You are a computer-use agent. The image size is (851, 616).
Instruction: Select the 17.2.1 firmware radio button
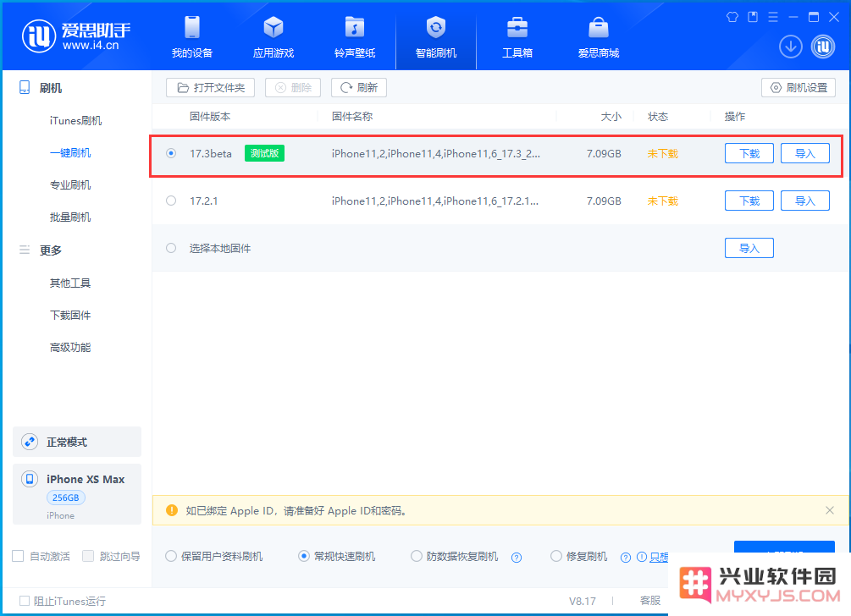[171, 201]
